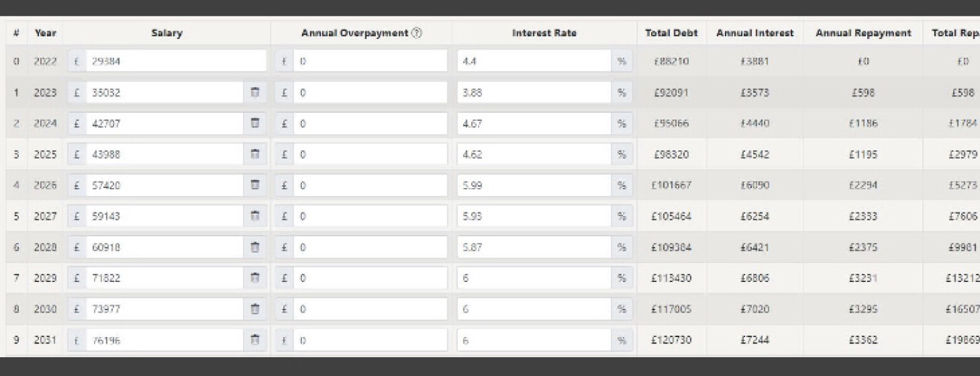Remove the 2028 row via trash icon
980x376 pixels.
tap(255, 248)
